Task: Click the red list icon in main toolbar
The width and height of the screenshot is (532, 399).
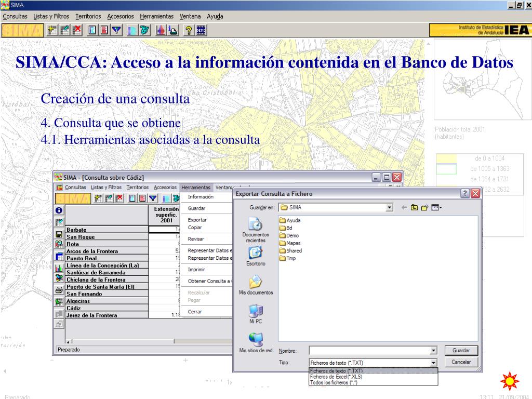Action: click(104, 31)
